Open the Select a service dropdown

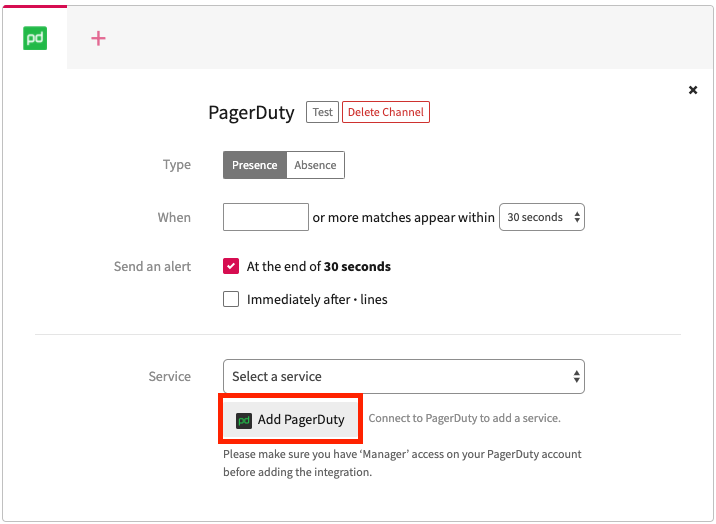coord(404,377)
